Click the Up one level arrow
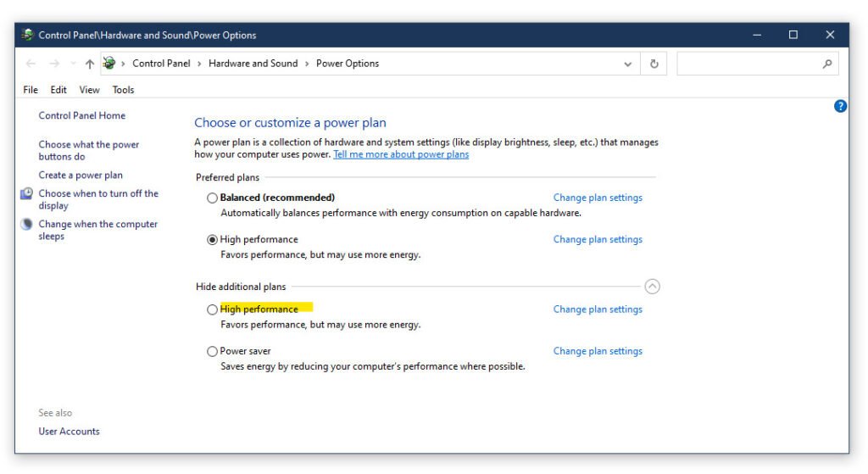The height and width of the screenshot is (474, 868). pyautogui.click(x=90, y=64)
